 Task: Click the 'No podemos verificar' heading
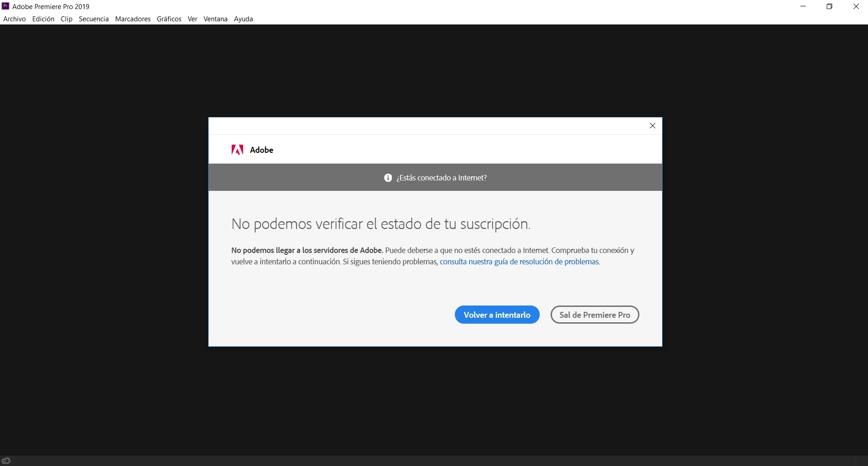click(380, 224)
